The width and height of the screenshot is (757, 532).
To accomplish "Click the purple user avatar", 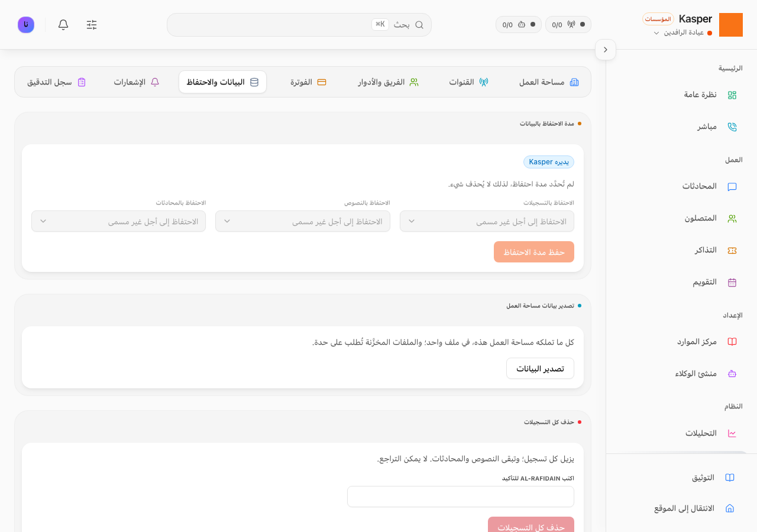I will (26, 25).
